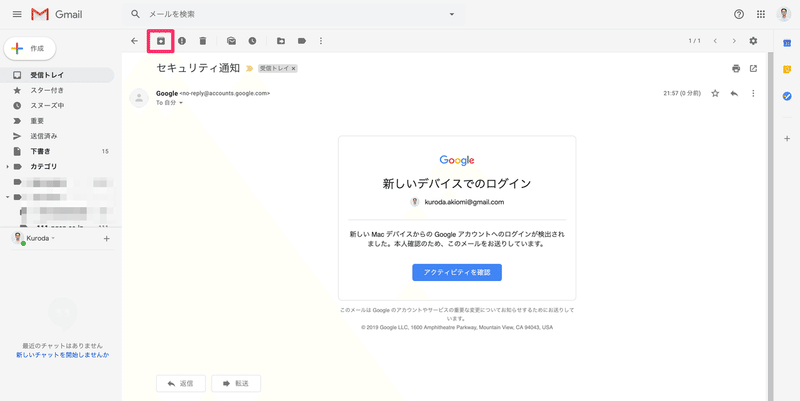Go to newer message arrow
The image size is (800, 401).
coord(715,41)
